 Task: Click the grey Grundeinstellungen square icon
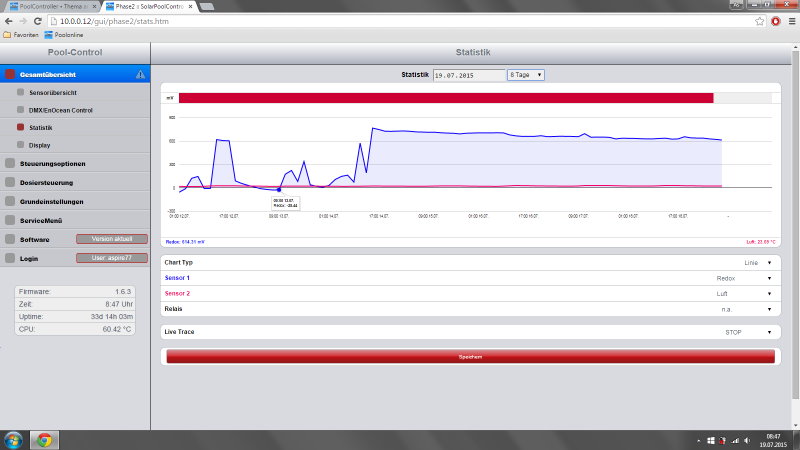pyautogui.click(x=10, y=201)
